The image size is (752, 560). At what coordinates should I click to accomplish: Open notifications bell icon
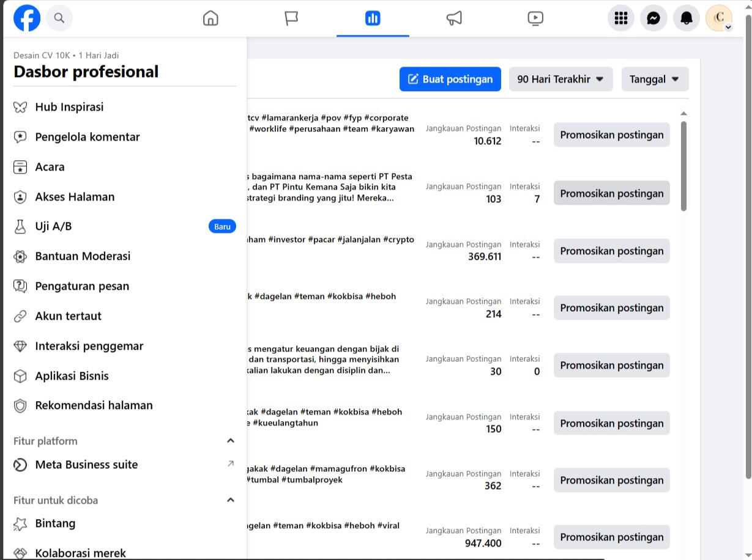(687, 18)
